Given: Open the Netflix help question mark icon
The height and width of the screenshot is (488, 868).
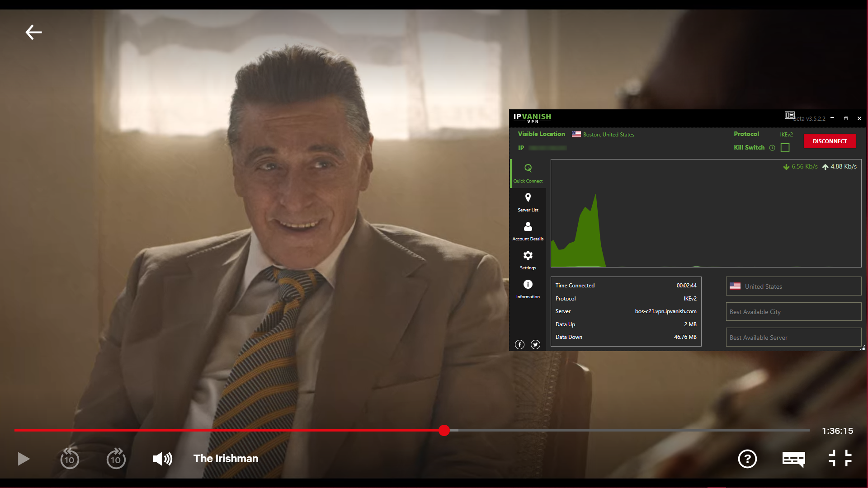Looking at the screenshot, I should [x=747, y=459].
